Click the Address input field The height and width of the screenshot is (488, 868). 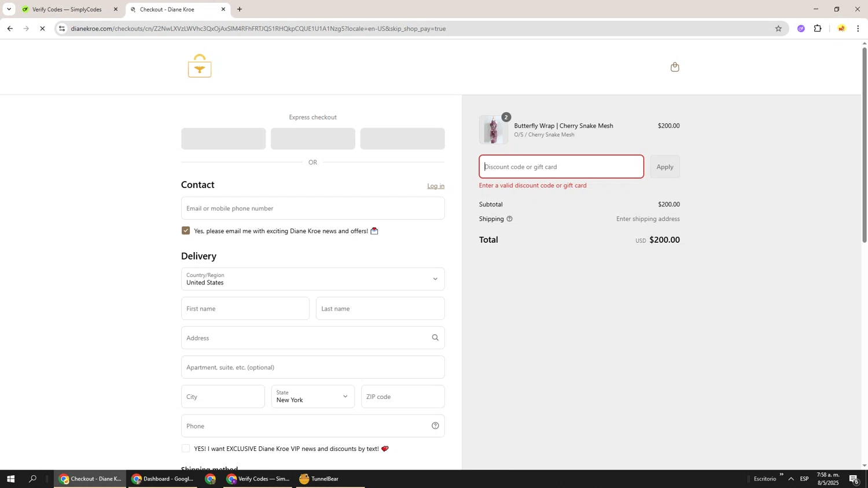[313, 338]
